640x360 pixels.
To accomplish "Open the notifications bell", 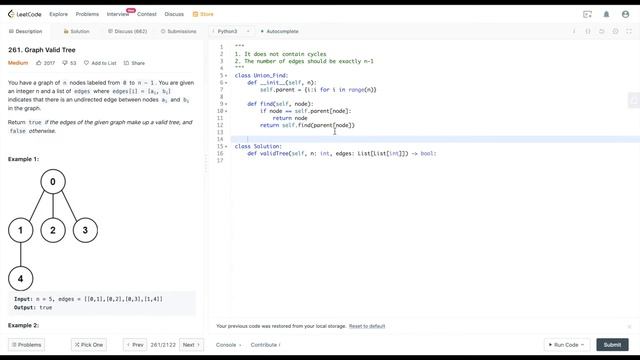I will pos(606,14).
